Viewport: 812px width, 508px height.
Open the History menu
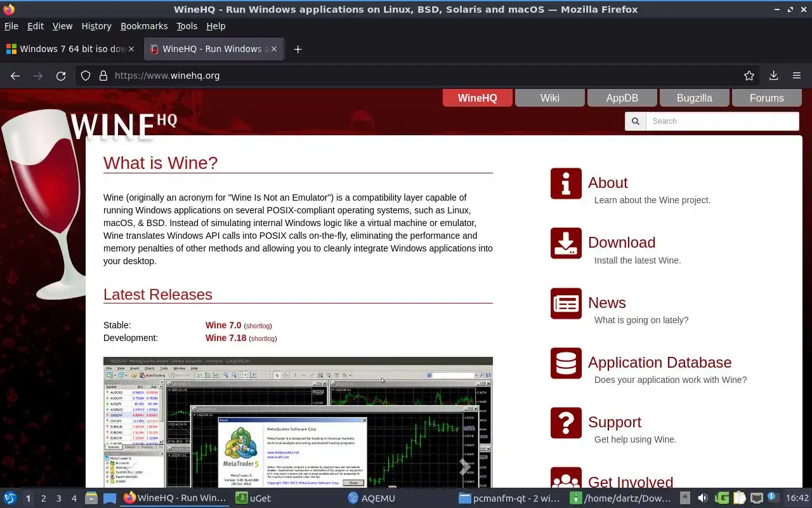tap(96, 26)
